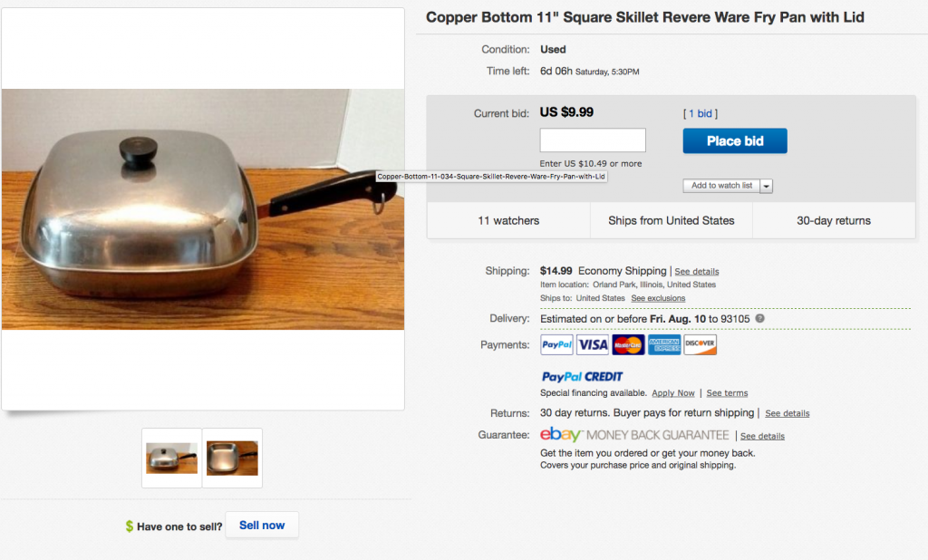
Task: Click the Sell now button
Action: (x=262, y=525)
